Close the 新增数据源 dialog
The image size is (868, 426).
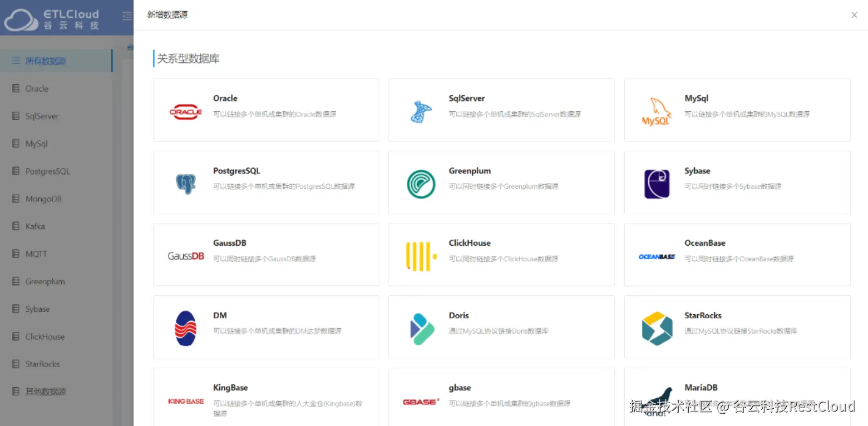click(854, 15)
